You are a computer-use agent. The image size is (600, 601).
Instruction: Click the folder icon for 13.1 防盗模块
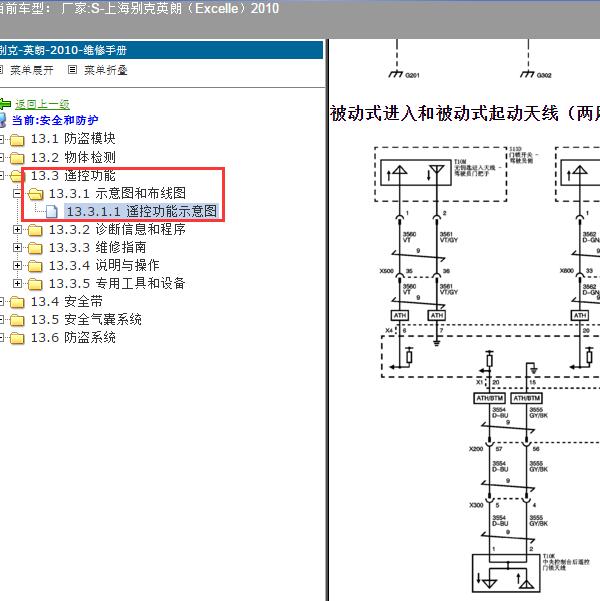click(17, 140)
